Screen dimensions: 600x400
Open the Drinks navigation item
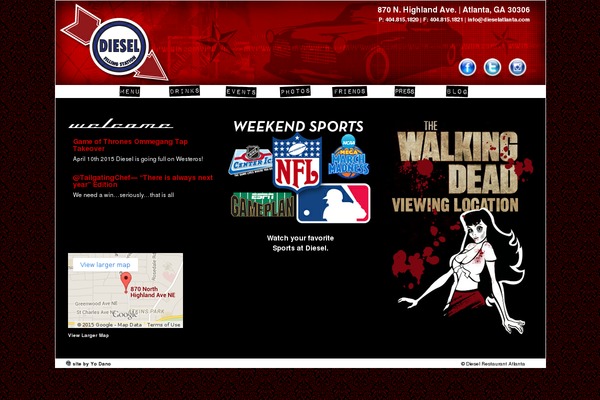(x=184, y=91)
